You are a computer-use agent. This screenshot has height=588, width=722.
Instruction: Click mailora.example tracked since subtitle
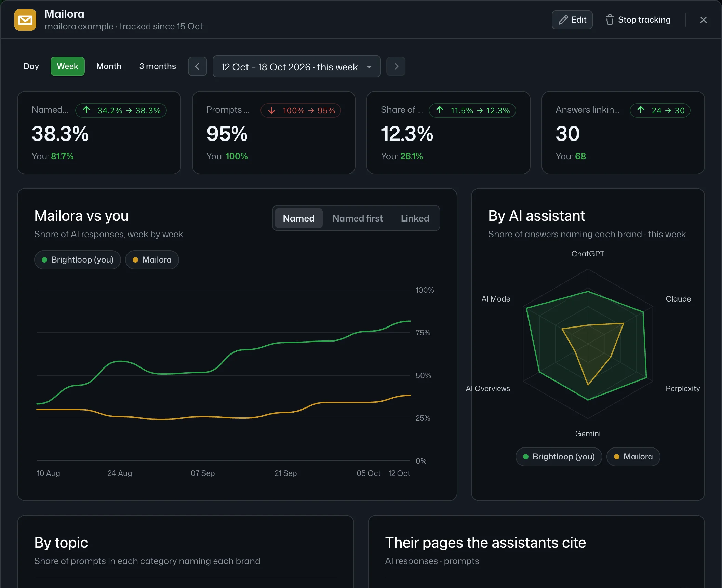pyautogui.click(x=123, y=26)
